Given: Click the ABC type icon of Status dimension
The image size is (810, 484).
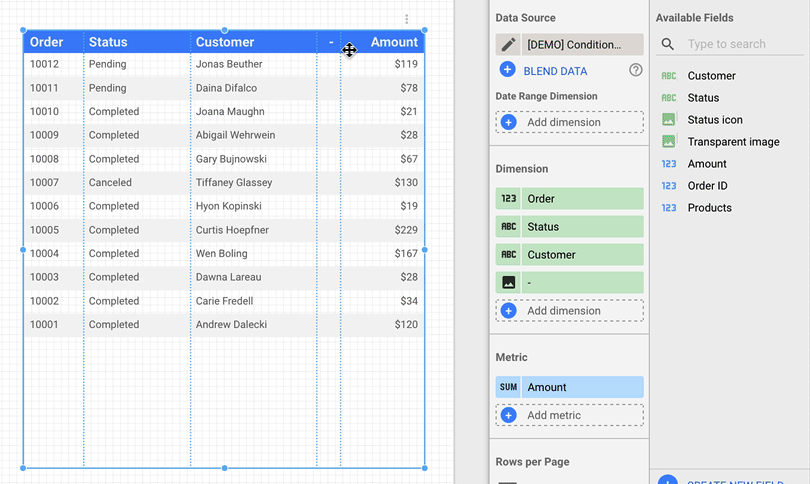Looking at the screenshot, I should coord(508,226).
